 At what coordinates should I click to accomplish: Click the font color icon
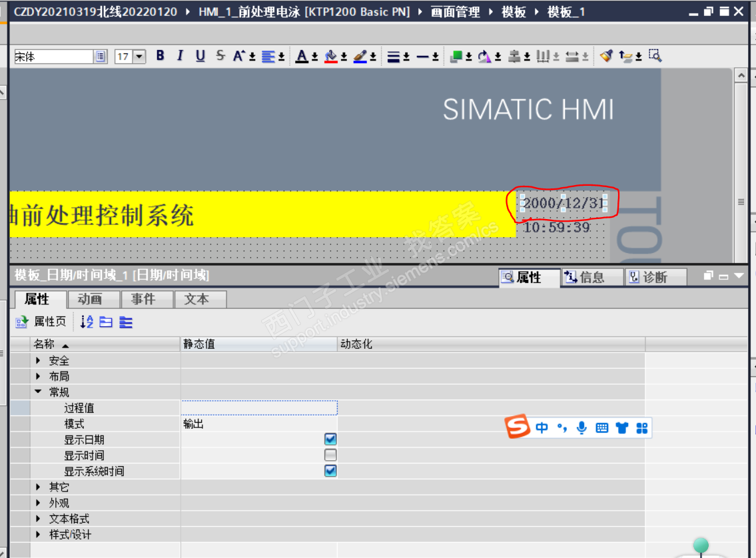pos(302,57)
